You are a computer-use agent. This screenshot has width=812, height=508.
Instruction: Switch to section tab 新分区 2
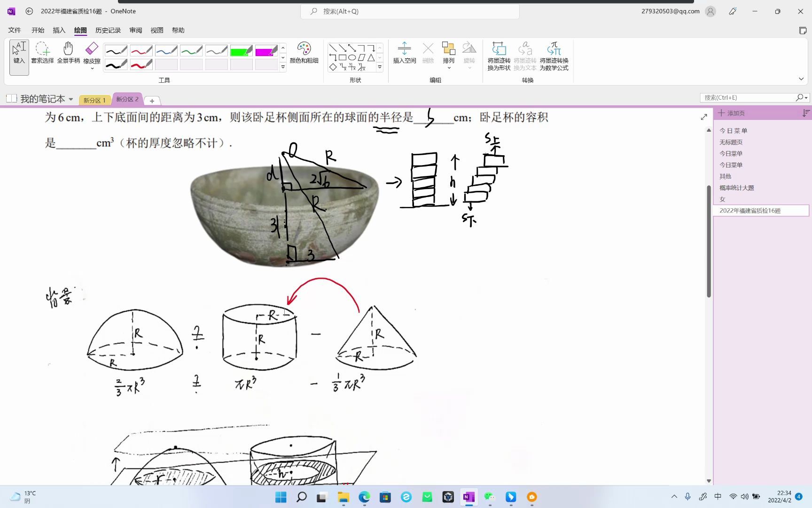127,99
